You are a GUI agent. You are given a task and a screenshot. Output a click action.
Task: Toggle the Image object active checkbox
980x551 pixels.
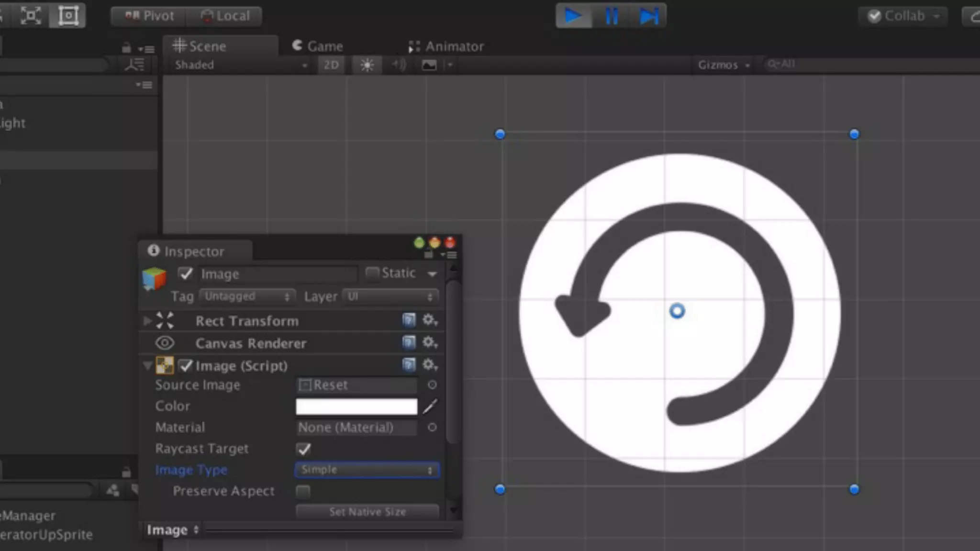[185, 274]
